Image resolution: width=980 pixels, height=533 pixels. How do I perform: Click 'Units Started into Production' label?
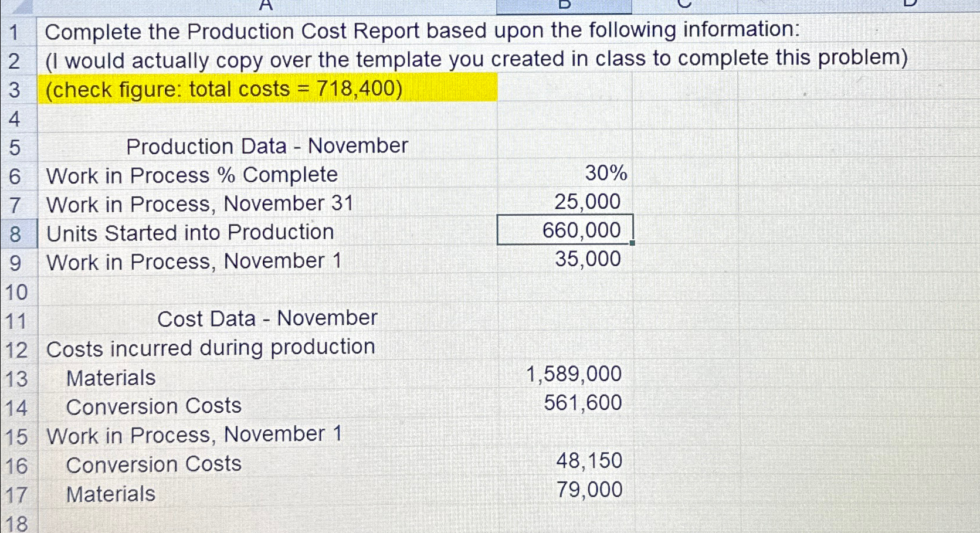point(190,233)
